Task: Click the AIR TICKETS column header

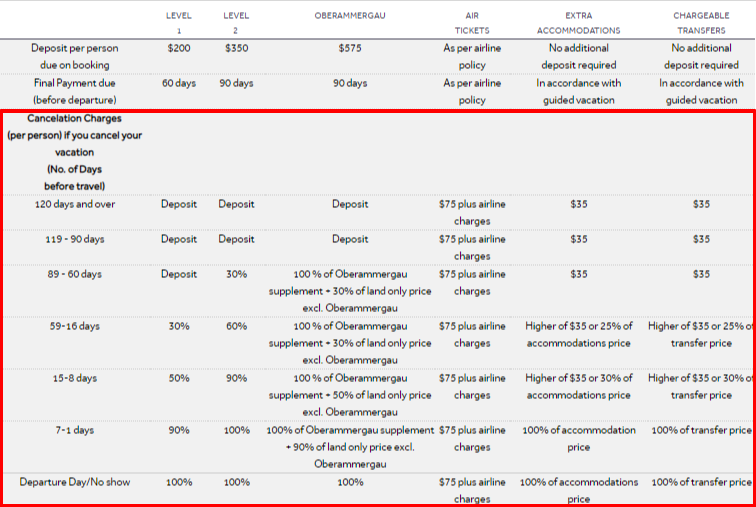Action: click(x=472, y=23)
